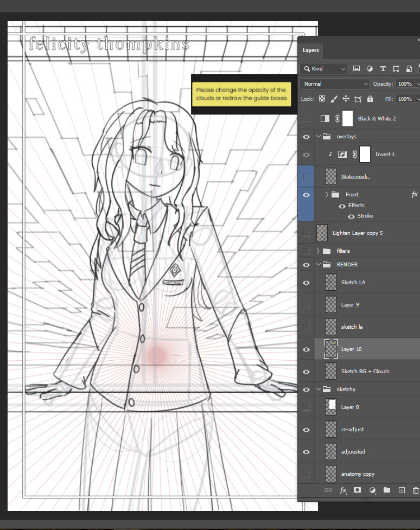Select the Layers panel tab
This screenshot has width=420, height=530.
[310, 50]
